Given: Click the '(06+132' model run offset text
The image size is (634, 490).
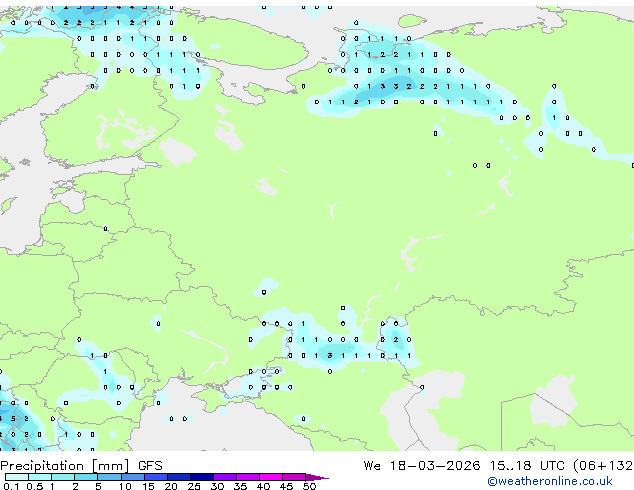Looking at the screenshot, I should (x=603, y=466).
